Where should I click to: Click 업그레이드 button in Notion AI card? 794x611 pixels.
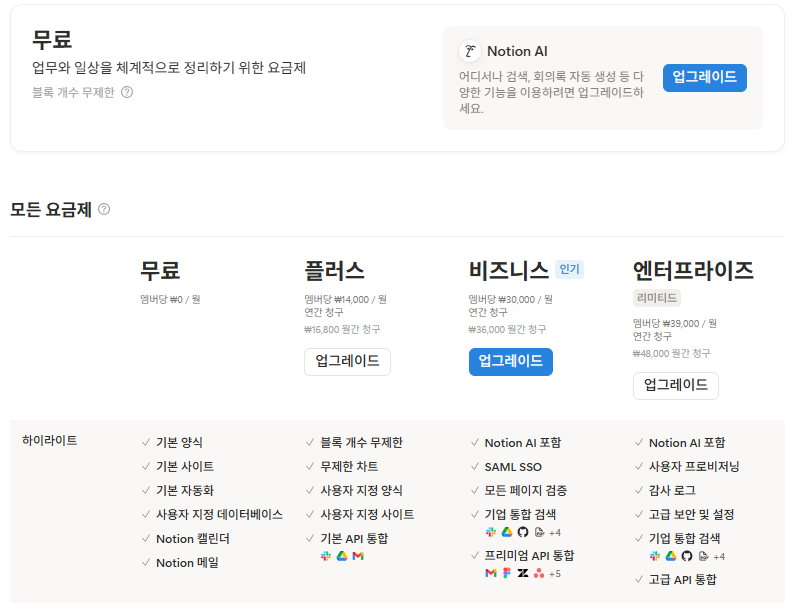coord(704,77)
